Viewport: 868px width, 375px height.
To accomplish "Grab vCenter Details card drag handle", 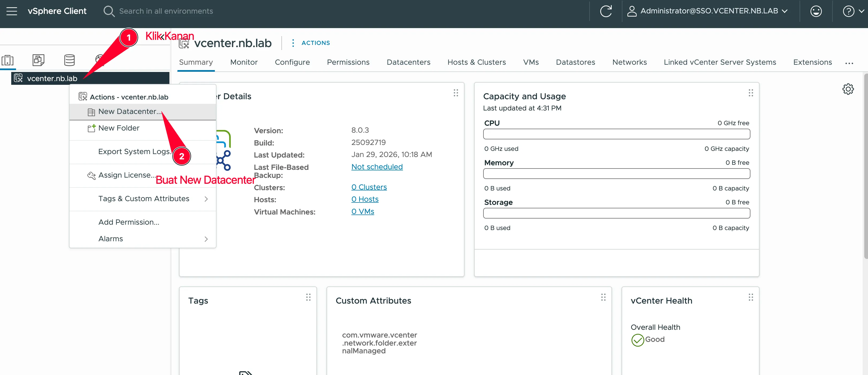I will tap(456, 93).
